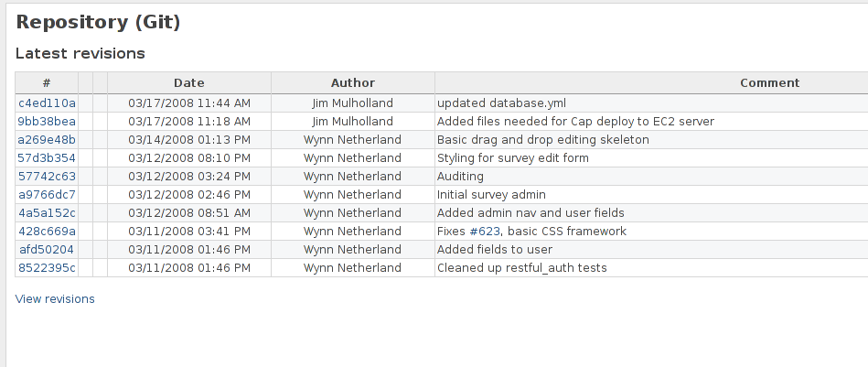
Task: Open revision 9bb38bea
Action: click(x=47, y=121)
